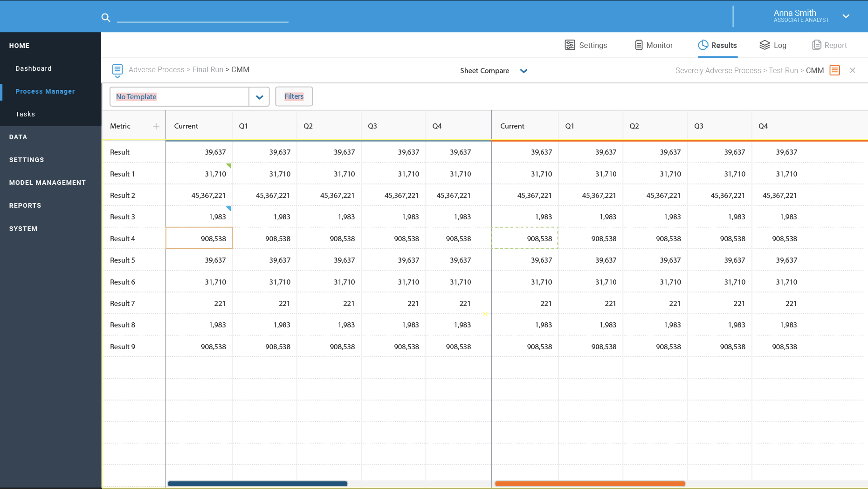Go to Dashboard in the sidebar
Viewport: 868px width, 489px height.
[x=34, y=68]
